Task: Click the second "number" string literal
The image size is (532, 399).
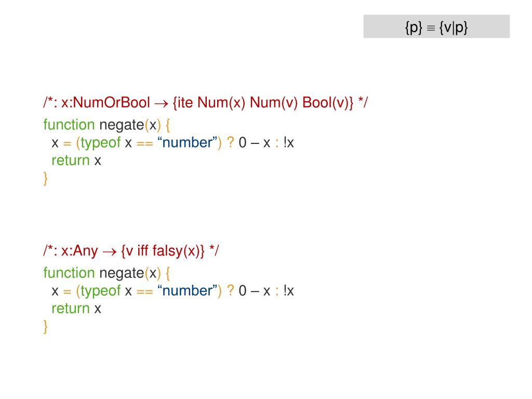Action: click(x=187, y=291)
